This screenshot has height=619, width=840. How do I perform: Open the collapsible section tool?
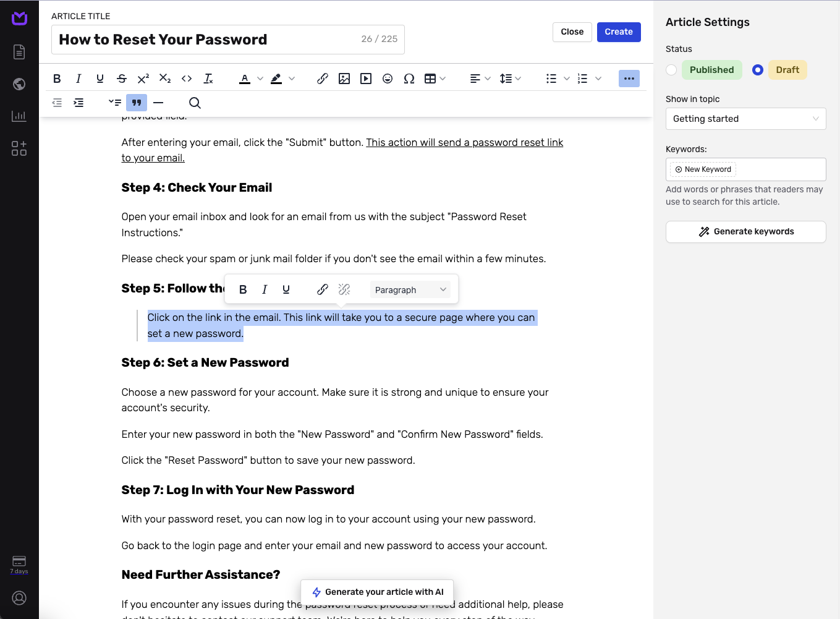pyautogui.click(x=115, y=103)
